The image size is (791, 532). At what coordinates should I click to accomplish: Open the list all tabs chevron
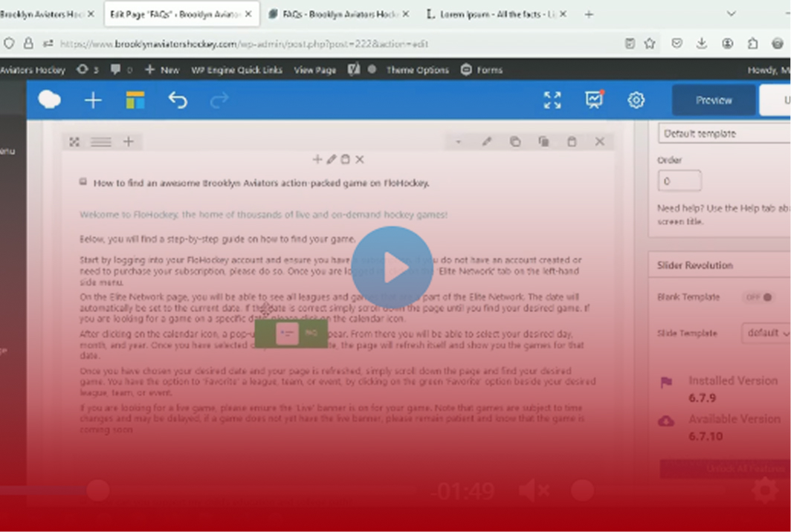tap(731, 13)
